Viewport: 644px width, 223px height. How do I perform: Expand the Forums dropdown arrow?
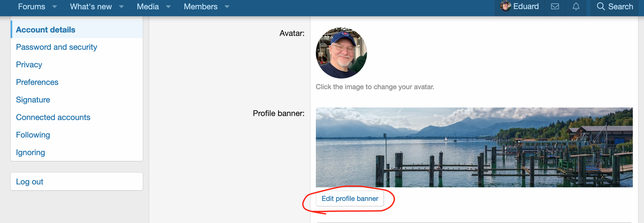55,7
